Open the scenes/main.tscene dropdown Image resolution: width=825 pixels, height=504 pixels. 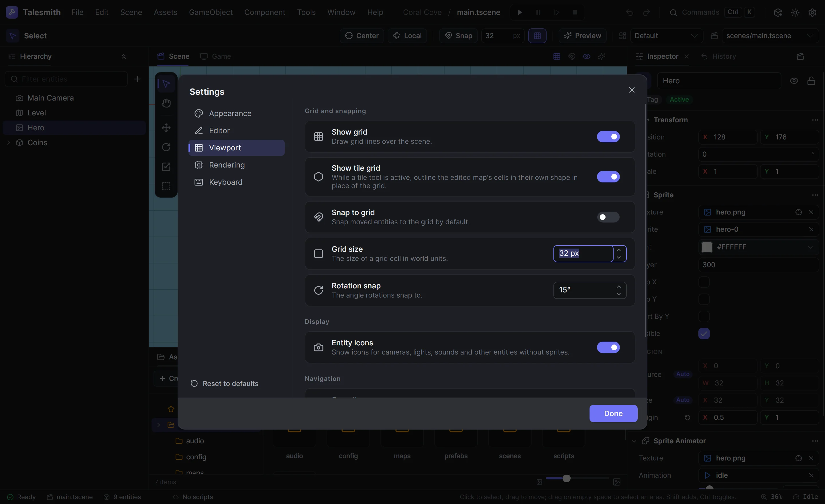[x=770, y=36]
